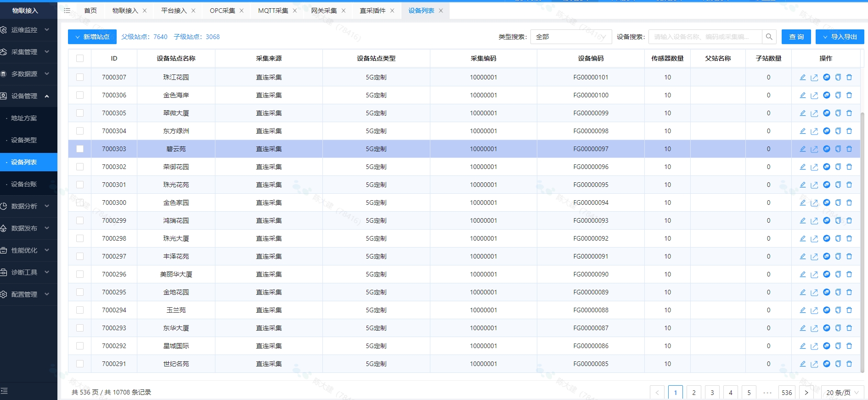This screenshot has height=400, width=868.
Task: Delete the 碧云苑 row via trash icon
Action: coord(849,149)
